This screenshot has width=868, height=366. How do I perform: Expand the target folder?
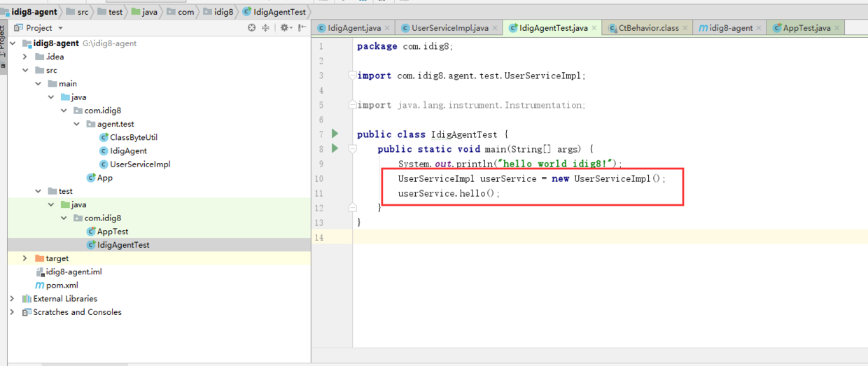(x=25, y=258)
